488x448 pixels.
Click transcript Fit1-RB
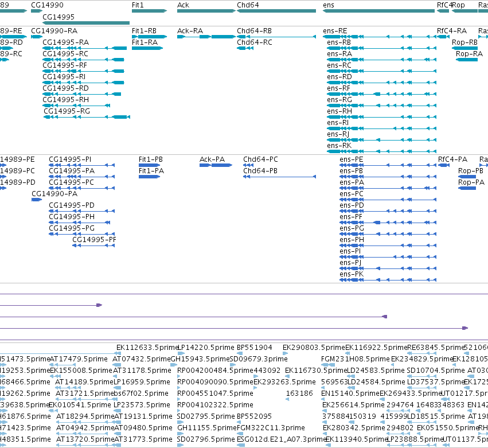click(x=144, y=31)
